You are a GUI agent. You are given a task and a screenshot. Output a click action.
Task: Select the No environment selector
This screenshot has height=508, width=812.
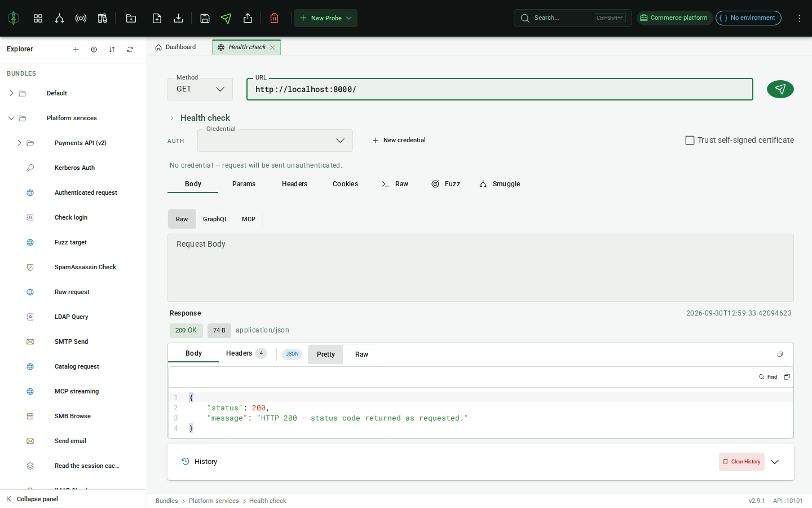click(748, 18)
